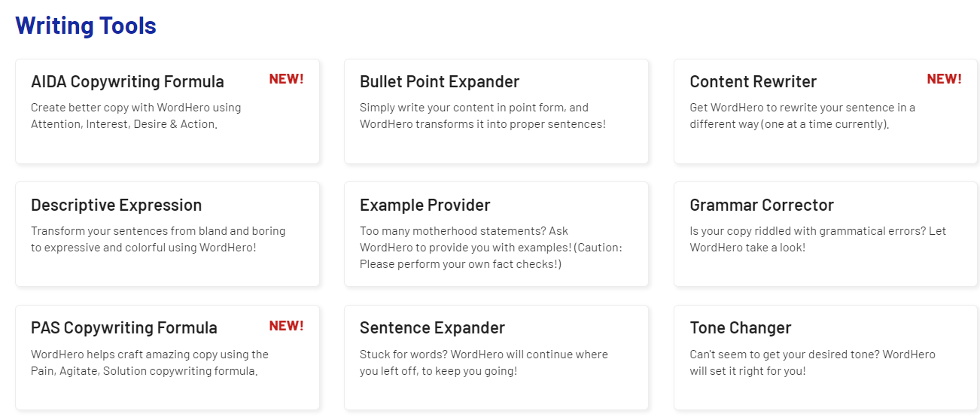Click the 'transforms it into proper sentences' description
This screenshot has height=420, width=980.
[x=482, y=124]
